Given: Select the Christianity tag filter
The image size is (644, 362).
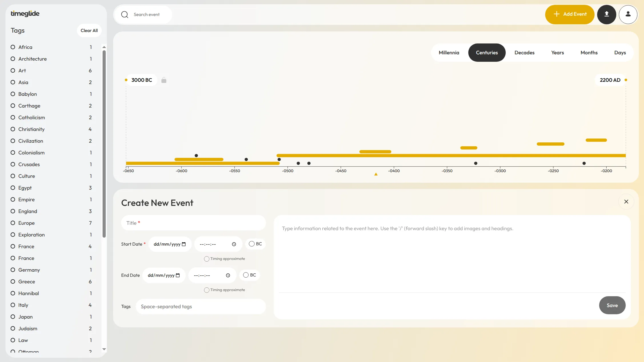Looking at the screenshot, I should click(13, 129).
